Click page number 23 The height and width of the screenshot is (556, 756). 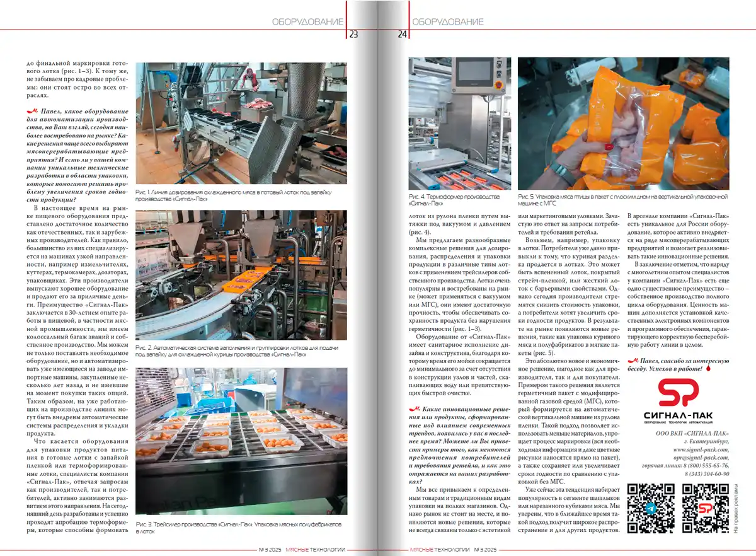coord(353,35)
